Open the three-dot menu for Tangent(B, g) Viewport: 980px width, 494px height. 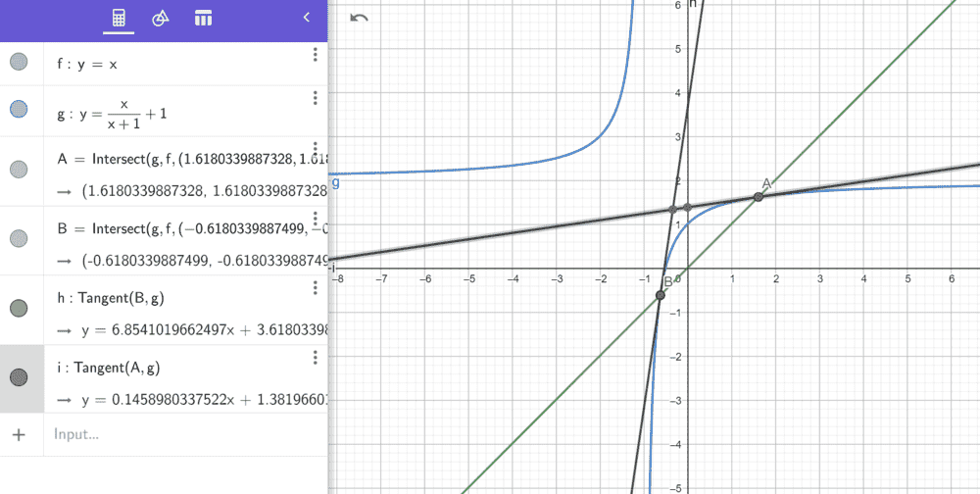315,287
